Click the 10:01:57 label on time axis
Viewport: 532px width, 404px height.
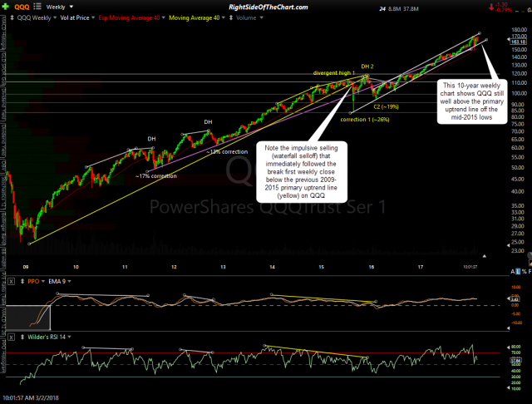pos(470,267)
